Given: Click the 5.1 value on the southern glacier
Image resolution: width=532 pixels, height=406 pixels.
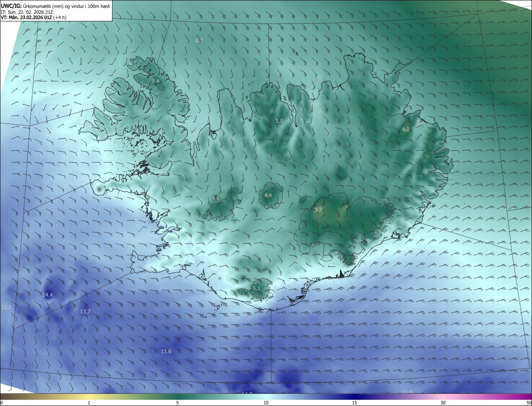Looking at the screenshot, I should (x=256, y=288).
